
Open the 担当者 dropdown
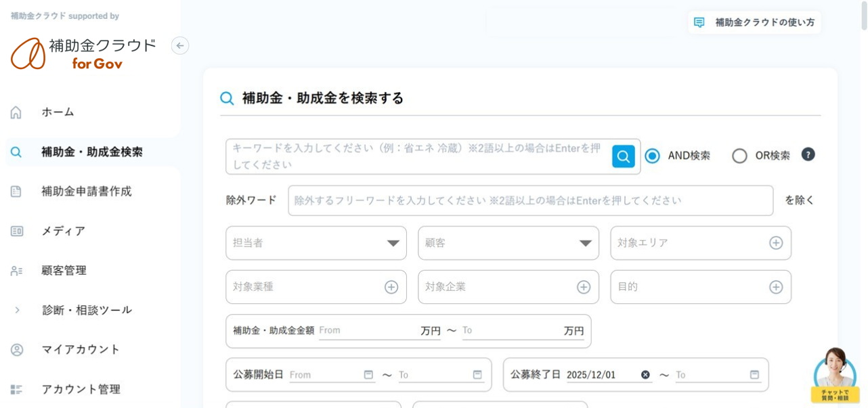316,243
